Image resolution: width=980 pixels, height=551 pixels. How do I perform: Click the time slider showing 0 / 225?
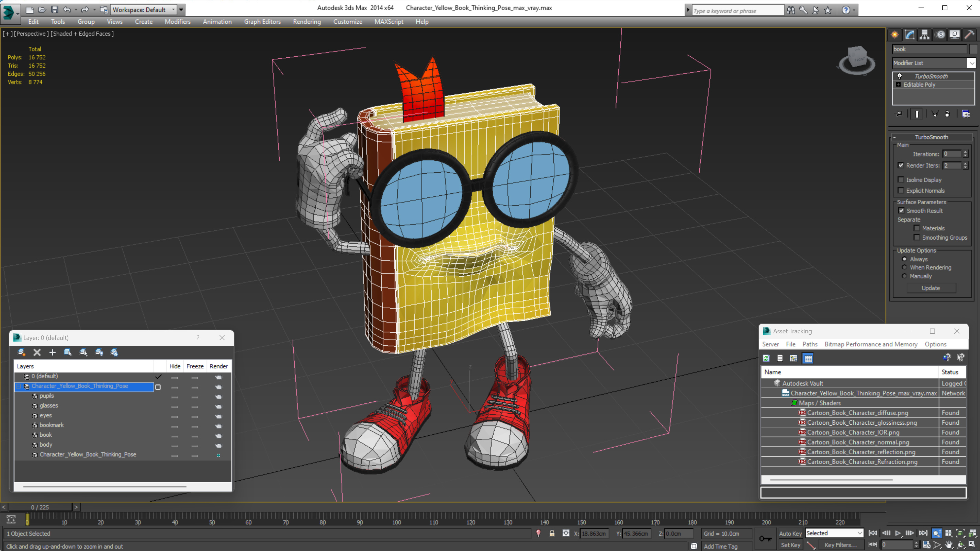40,507
